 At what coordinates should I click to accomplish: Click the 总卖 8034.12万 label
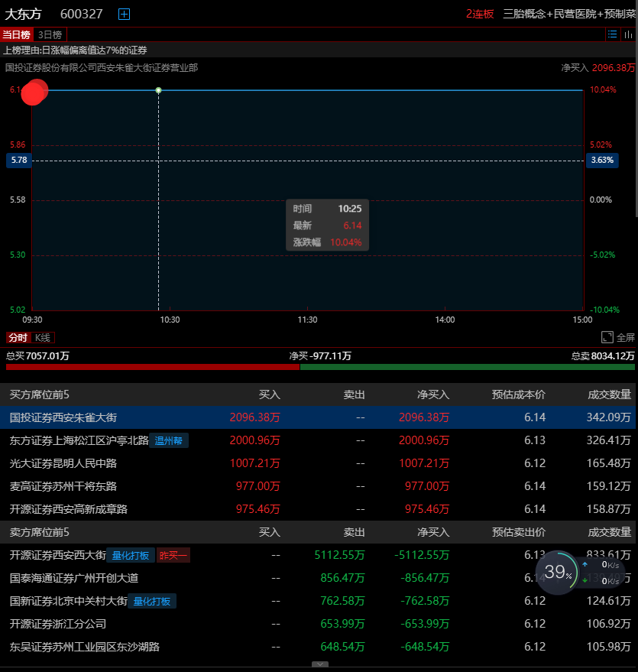coord(603,356)
